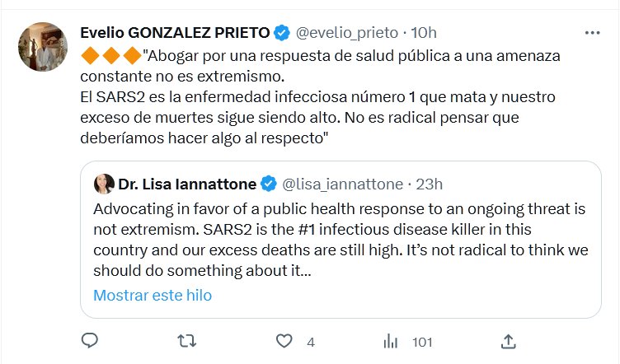Click the Dr. Lisa Iannattone name
This screenshot has width=620, height=364.
[187, 183]
